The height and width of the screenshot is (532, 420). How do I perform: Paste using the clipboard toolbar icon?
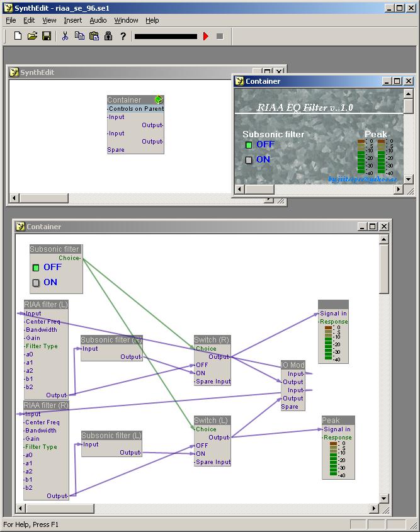coord(94,36)
